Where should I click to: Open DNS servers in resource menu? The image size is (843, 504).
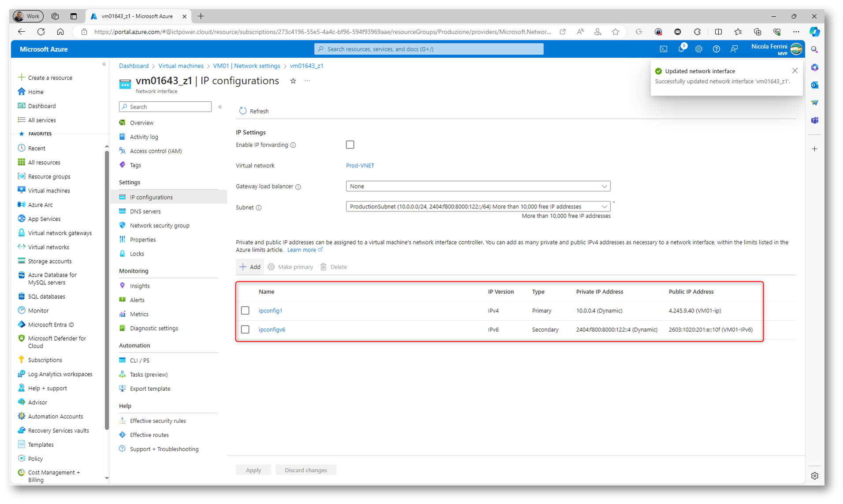click(145, 211)
